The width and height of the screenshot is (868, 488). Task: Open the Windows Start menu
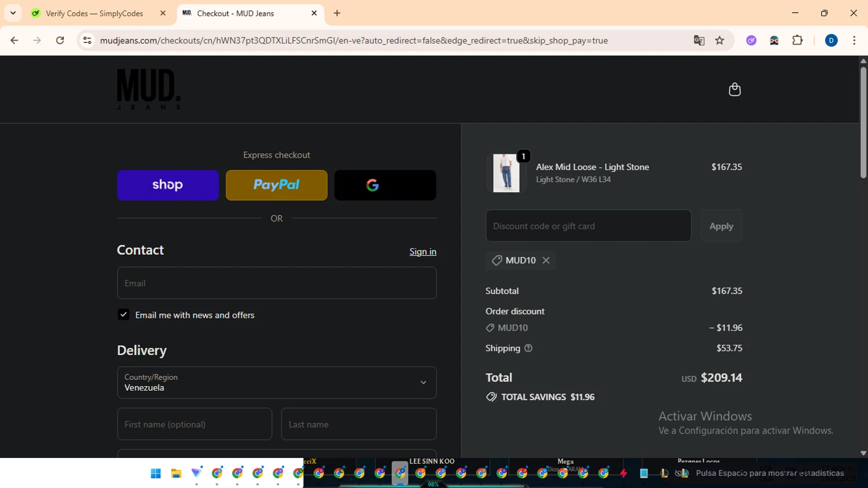point(156,474)
